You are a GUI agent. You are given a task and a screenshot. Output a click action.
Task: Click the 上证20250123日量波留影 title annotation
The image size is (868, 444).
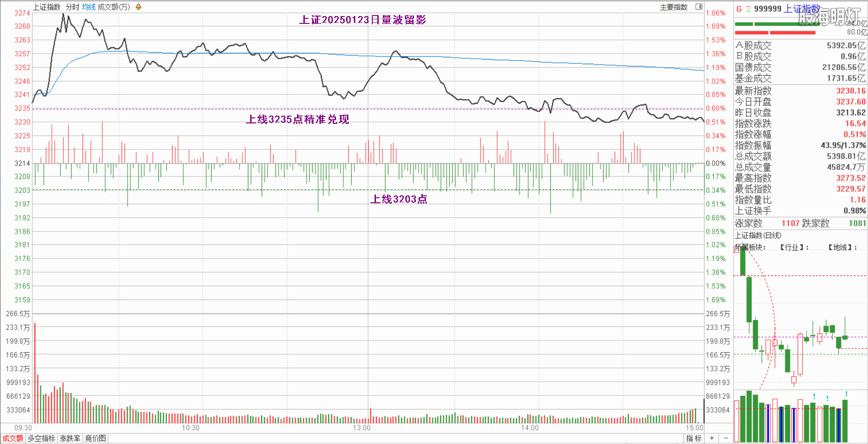(x=363, y=20)
